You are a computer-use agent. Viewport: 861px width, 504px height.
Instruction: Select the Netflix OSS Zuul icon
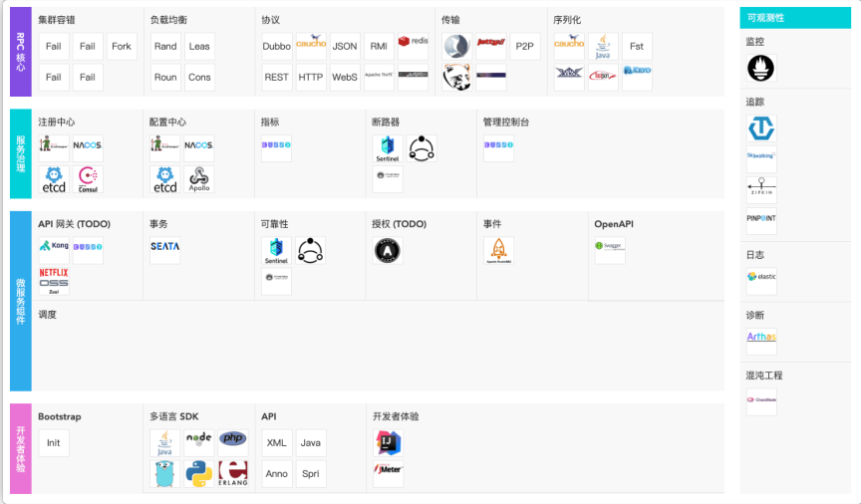click(x=54, y=281)
